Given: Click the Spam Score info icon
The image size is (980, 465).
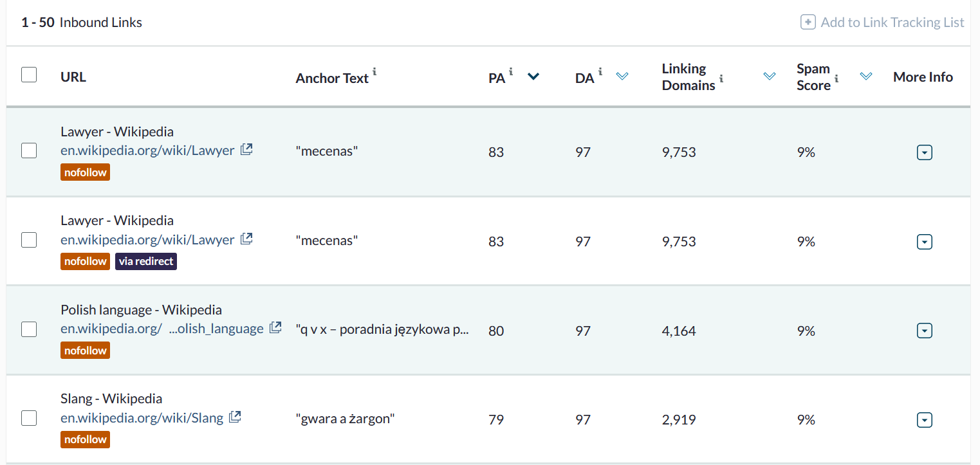Looking at the screenshot, I should point(837,79).
